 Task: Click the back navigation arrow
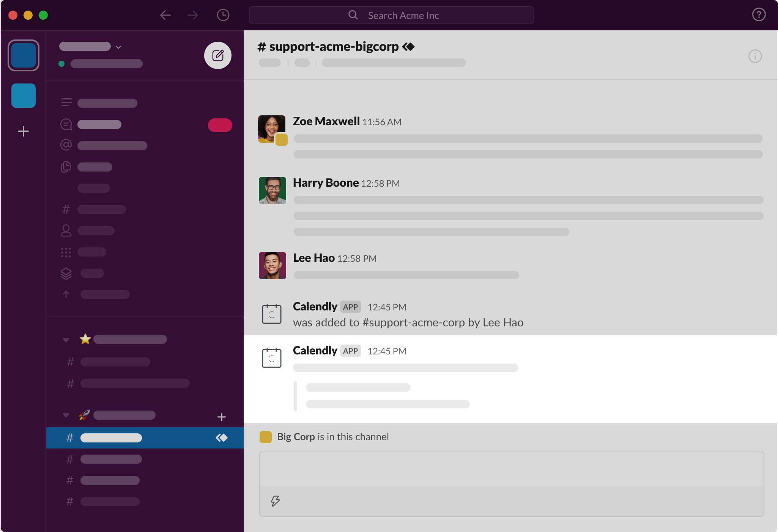165,15
